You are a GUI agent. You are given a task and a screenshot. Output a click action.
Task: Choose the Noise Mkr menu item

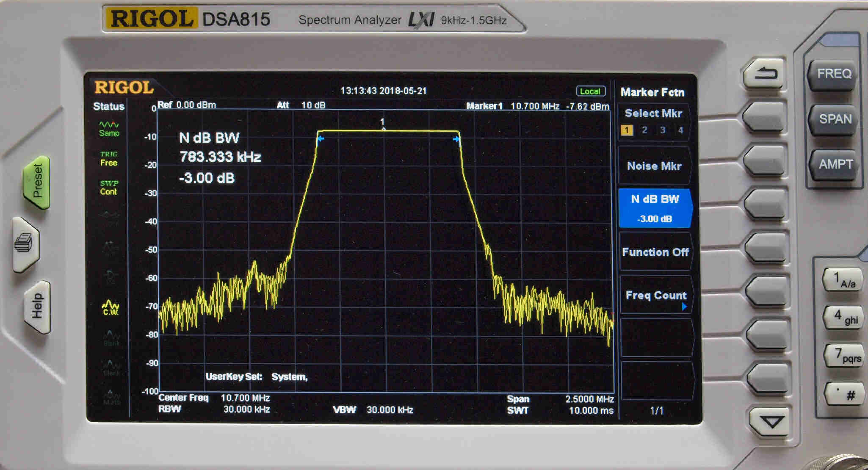point(654,166)
